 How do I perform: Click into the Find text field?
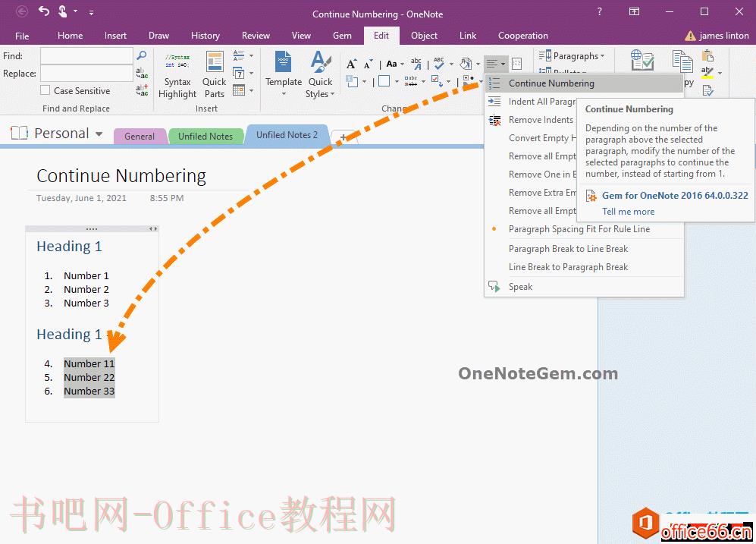86,56
